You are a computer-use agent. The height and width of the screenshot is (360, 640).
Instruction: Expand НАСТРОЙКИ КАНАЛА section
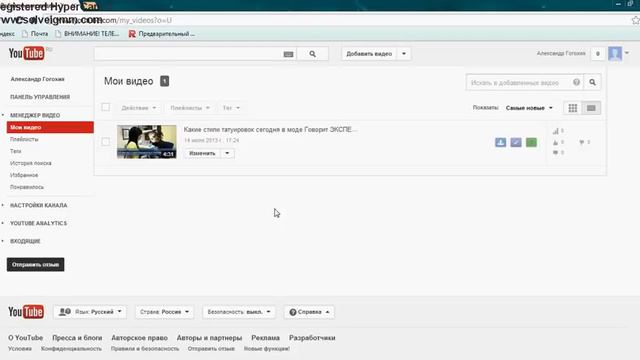tap(38, 205)
